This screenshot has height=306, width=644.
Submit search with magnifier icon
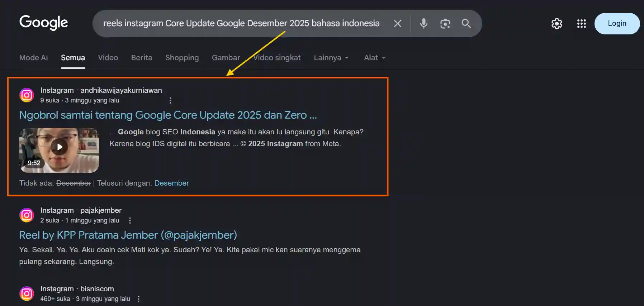coord(466,23)
